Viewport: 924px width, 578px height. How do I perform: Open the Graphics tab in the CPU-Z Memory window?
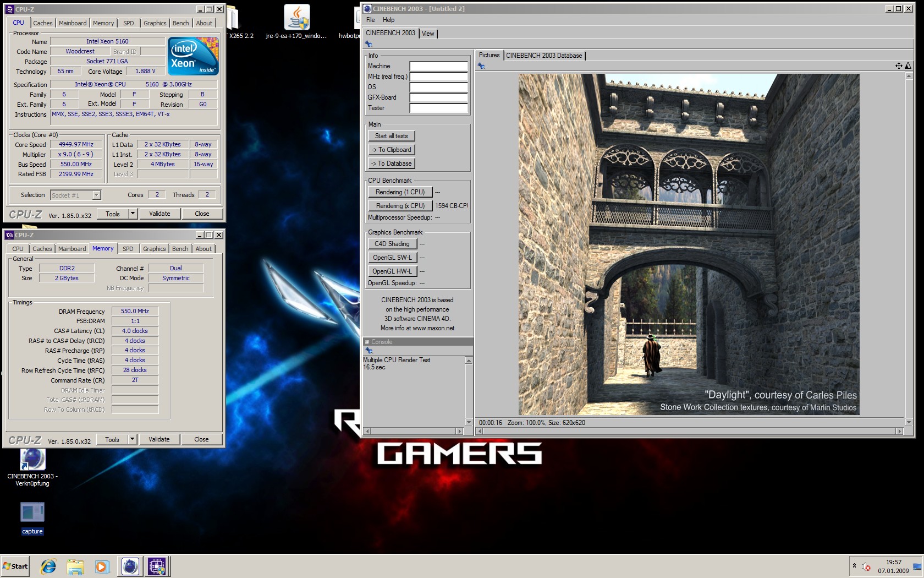click(155, 249)
